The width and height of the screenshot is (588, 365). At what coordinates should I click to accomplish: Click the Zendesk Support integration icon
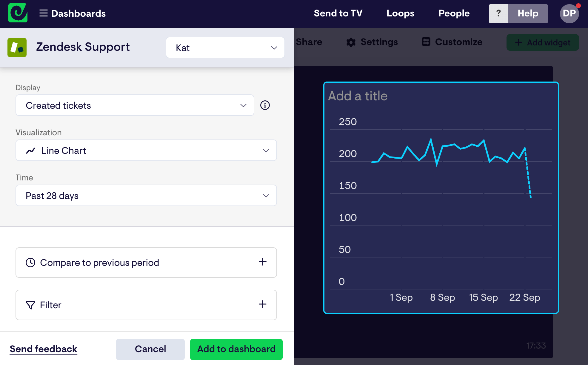pos(17,47)
